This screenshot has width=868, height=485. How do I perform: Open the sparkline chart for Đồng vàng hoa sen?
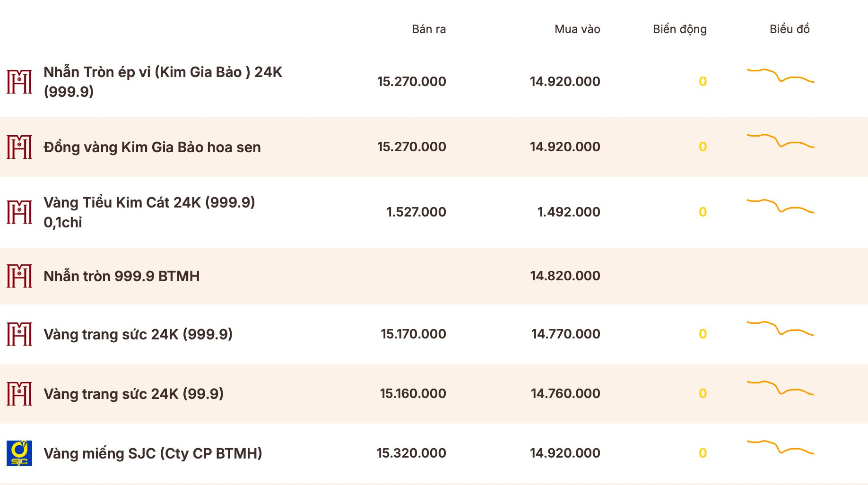(781, 141)
